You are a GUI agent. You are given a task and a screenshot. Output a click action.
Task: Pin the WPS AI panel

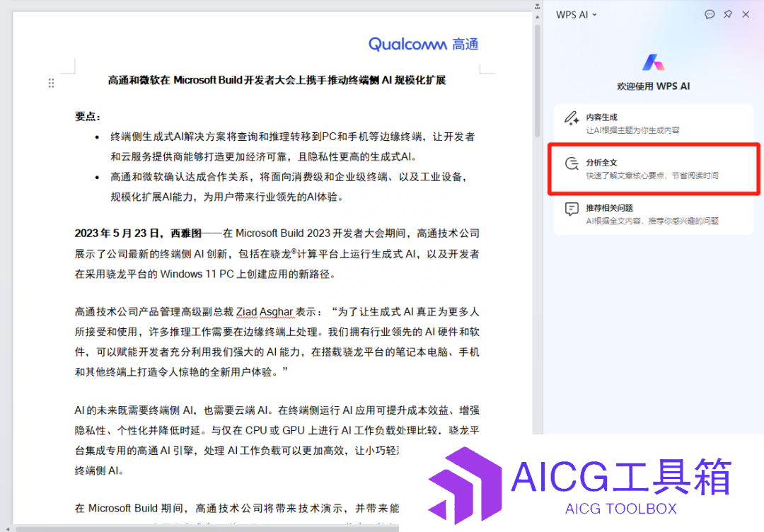tap(728, 15)
